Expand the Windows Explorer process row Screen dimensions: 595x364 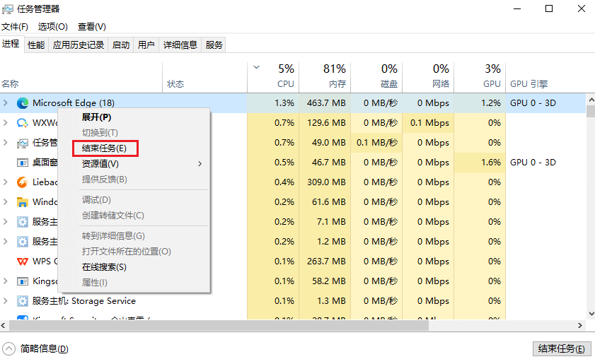point(6,201)
